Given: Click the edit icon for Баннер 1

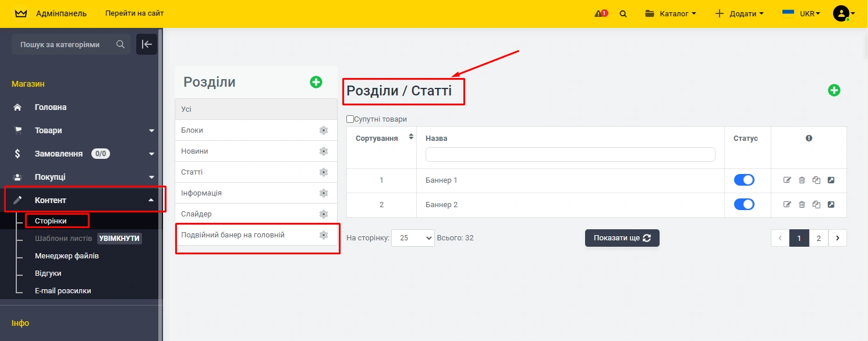Looking at the screenshot, I should (x=787, y=180).
